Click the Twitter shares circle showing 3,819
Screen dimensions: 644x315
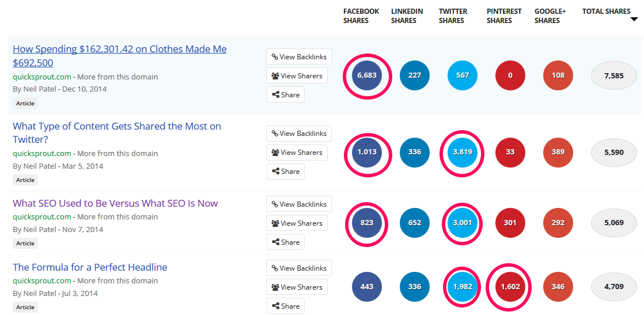click(463, 153)
